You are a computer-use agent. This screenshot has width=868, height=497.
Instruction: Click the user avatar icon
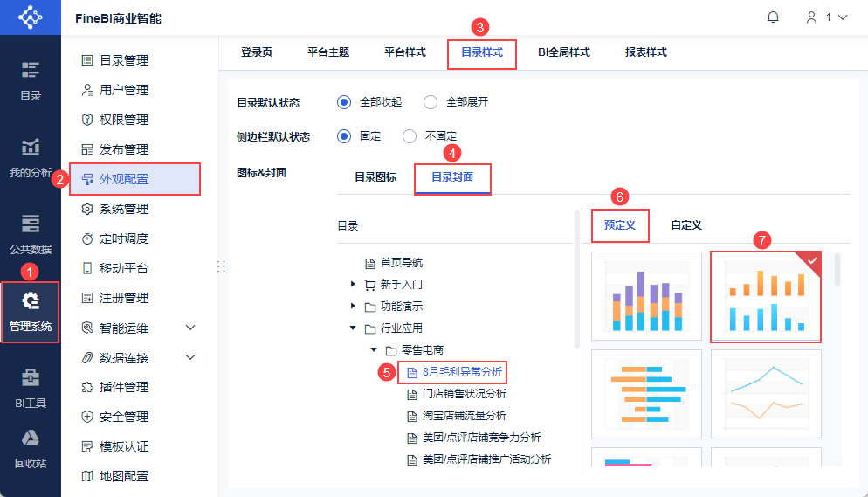811,17
